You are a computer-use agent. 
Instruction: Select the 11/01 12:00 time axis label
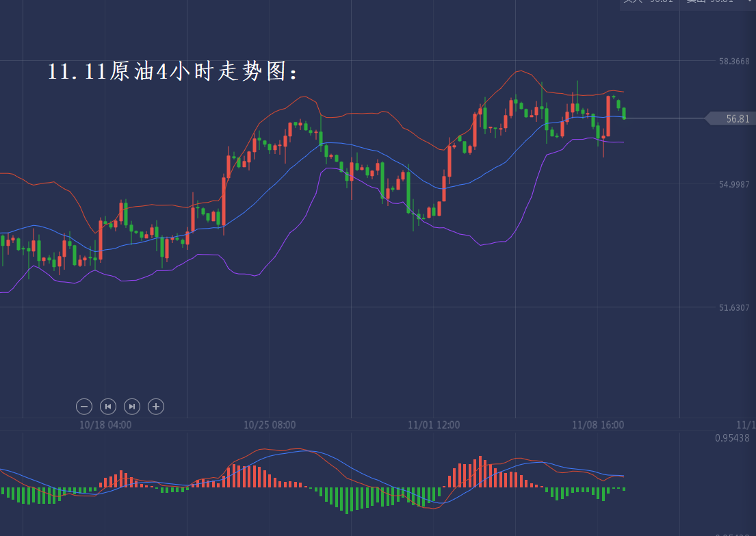click(x=434, y=425)
